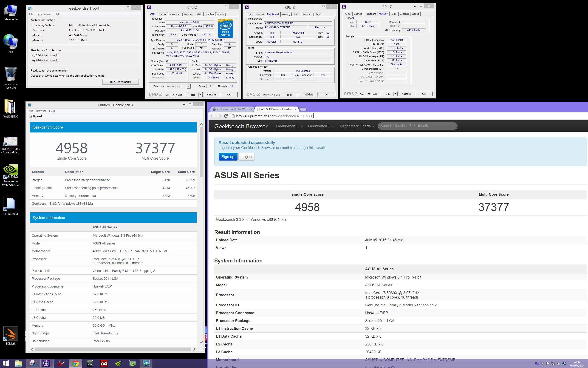Click Validate in the CPU-Z CPU window
Screen dimensions: 588x368
point(211,95)
